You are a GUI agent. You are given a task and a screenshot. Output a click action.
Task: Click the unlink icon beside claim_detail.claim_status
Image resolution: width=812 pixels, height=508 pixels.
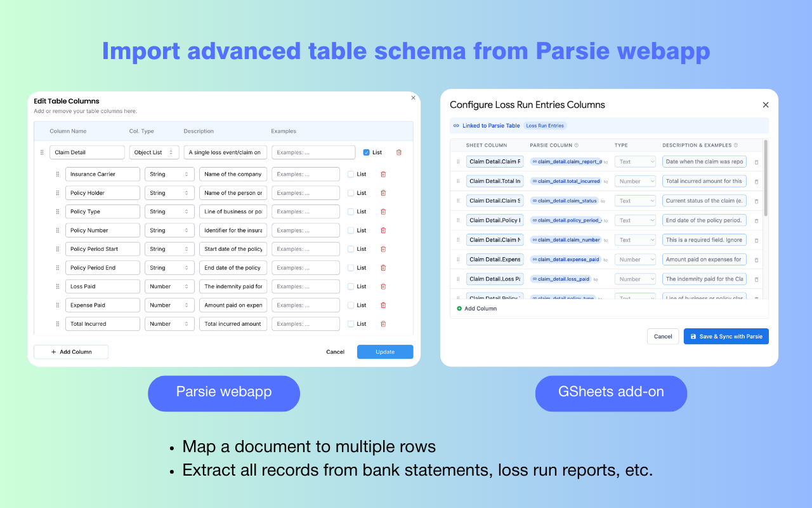coord(603,201)
